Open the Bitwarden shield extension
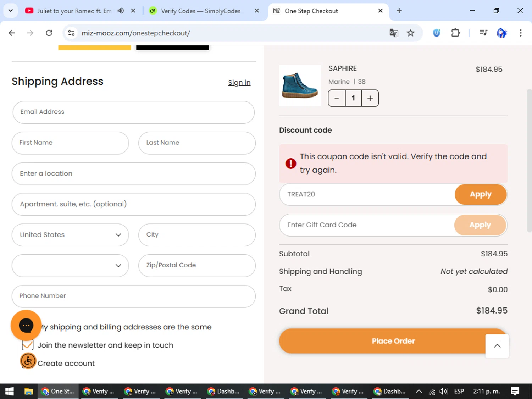 [437, 33]
